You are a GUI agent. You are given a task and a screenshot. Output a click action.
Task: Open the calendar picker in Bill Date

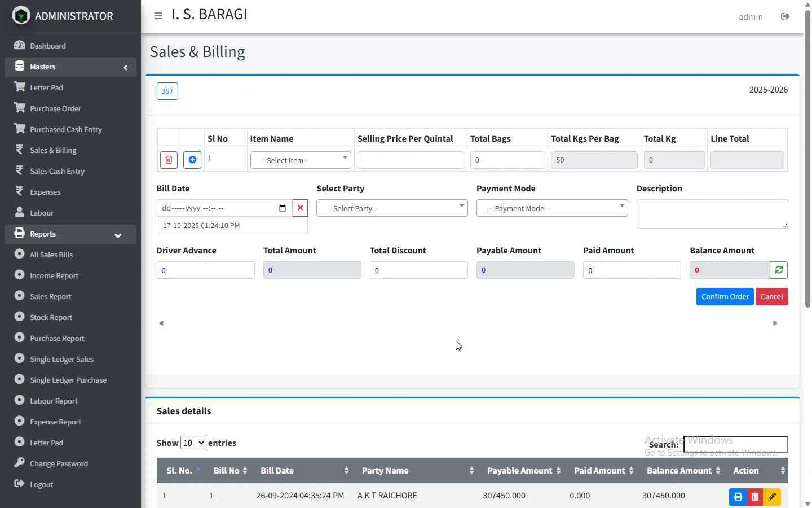283,208
